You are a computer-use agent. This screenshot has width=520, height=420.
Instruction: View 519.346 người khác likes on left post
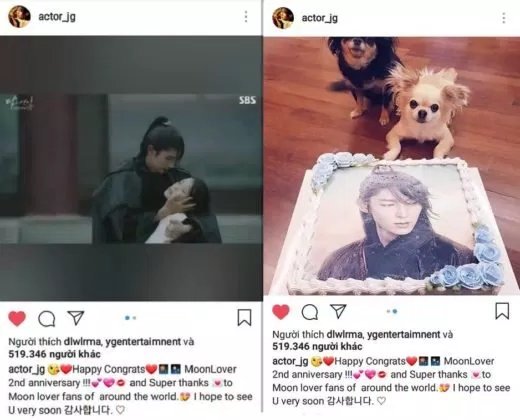(54, 354)
